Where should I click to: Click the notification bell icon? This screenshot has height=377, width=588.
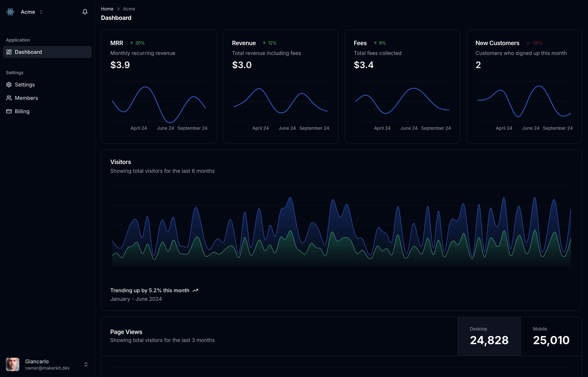point(84,12)
